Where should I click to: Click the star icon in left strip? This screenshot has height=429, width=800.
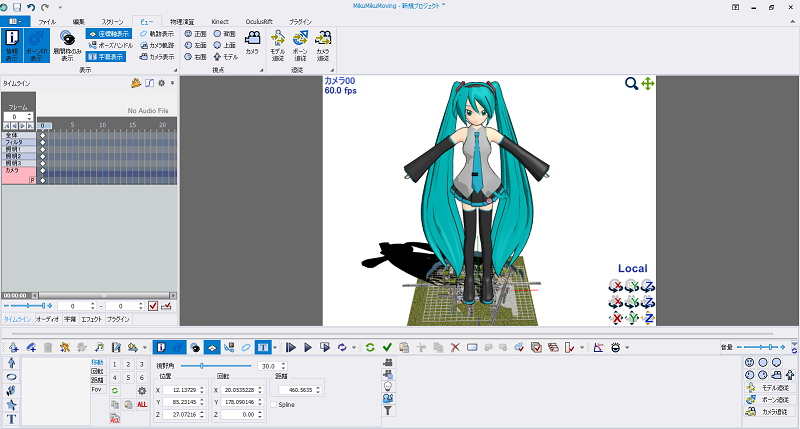[x=11, y=405]
